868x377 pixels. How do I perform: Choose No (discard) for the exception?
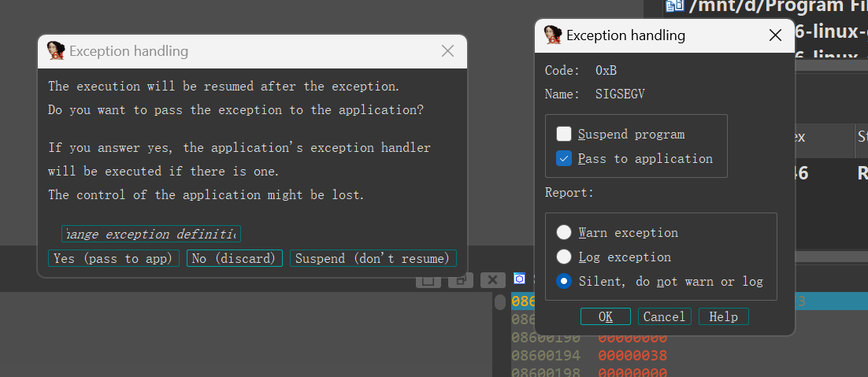(234, 258)
